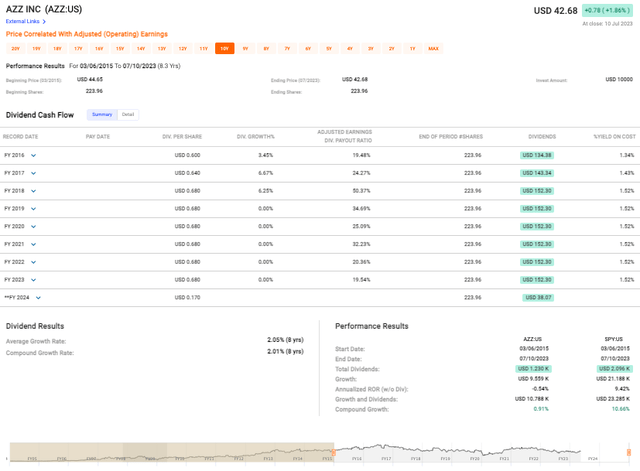Click the Compound Growth Rate 2.01% value
Image resolution: width=640 pixels, height=471 pixels.
click(285, 351)
